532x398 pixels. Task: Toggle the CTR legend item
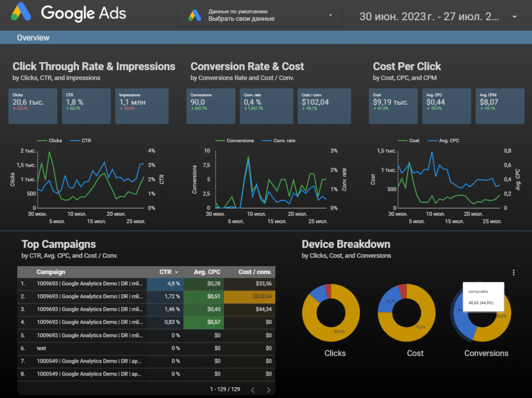point(81,140)
